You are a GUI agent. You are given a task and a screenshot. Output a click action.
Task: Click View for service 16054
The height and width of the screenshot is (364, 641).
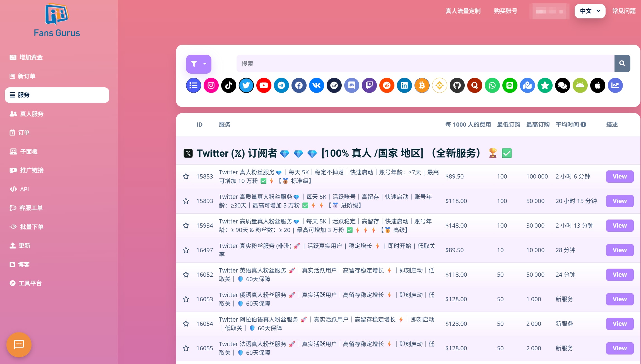(620, 324)
